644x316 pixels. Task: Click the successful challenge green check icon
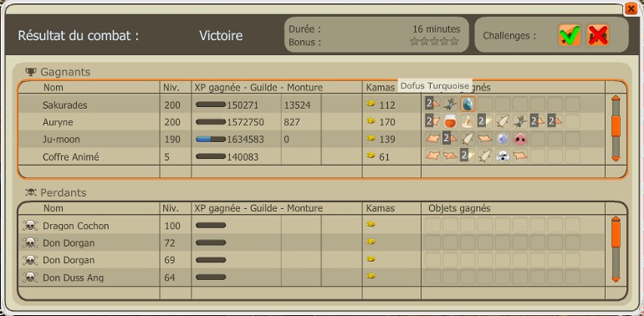570,35
